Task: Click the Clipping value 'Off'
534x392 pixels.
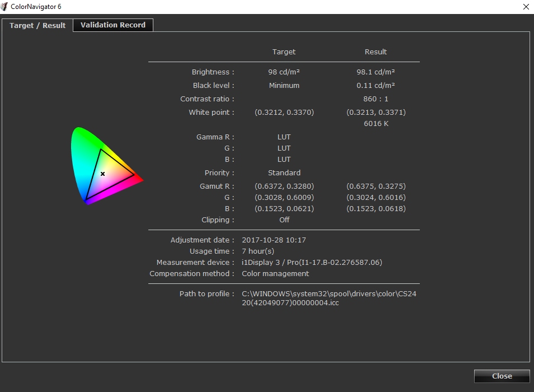Action: 284,220
